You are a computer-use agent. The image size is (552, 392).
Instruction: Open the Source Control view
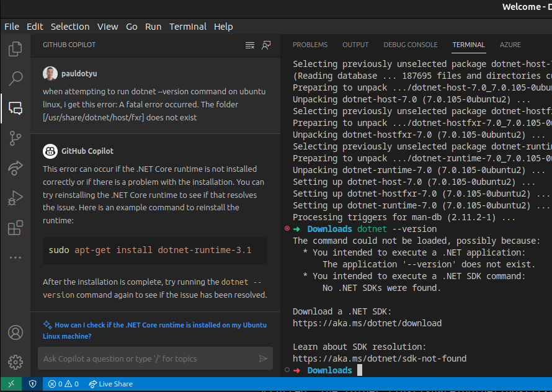tap(15, 138)
